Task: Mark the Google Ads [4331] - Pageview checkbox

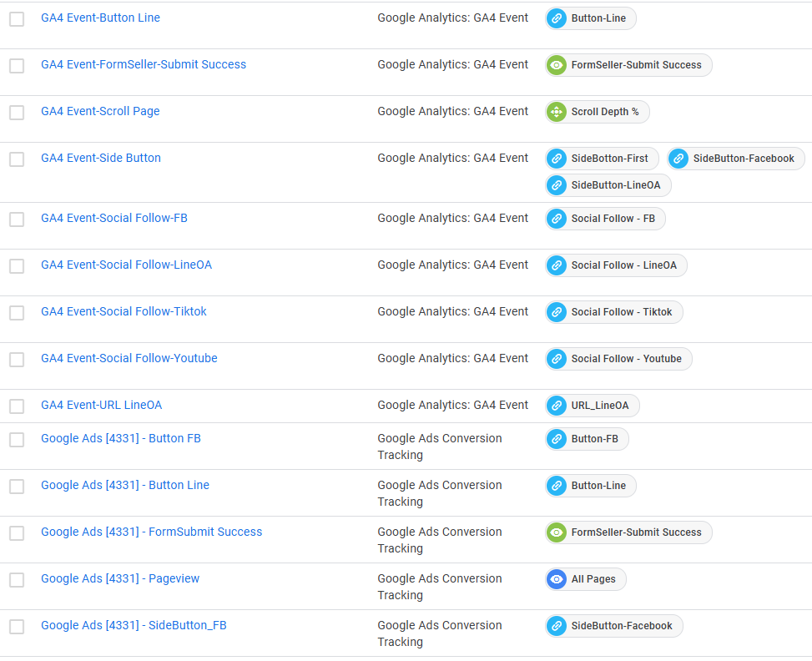Action: point(17,580)
